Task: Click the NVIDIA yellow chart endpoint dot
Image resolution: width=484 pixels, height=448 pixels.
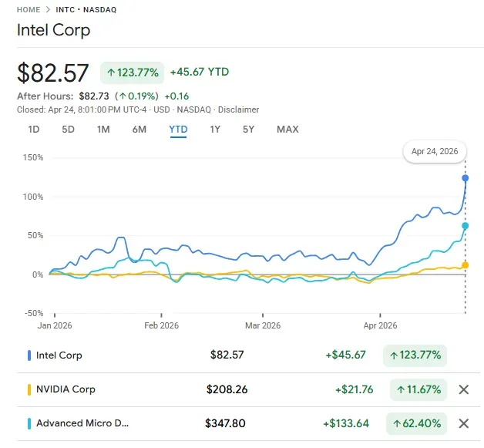Action: [466, 265]
